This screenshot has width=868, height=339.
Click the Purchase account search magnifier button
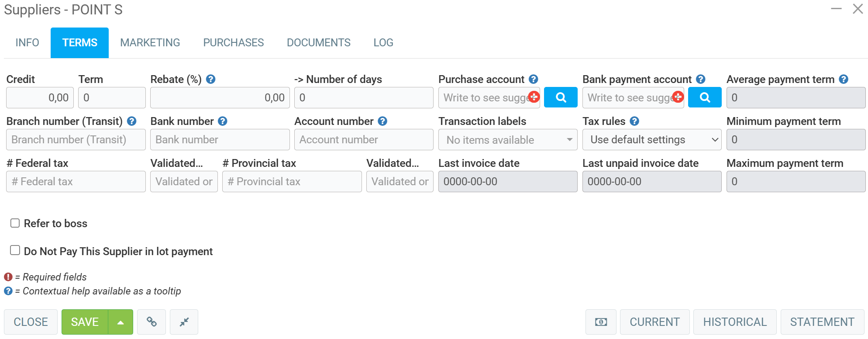[x=561, y=97]
